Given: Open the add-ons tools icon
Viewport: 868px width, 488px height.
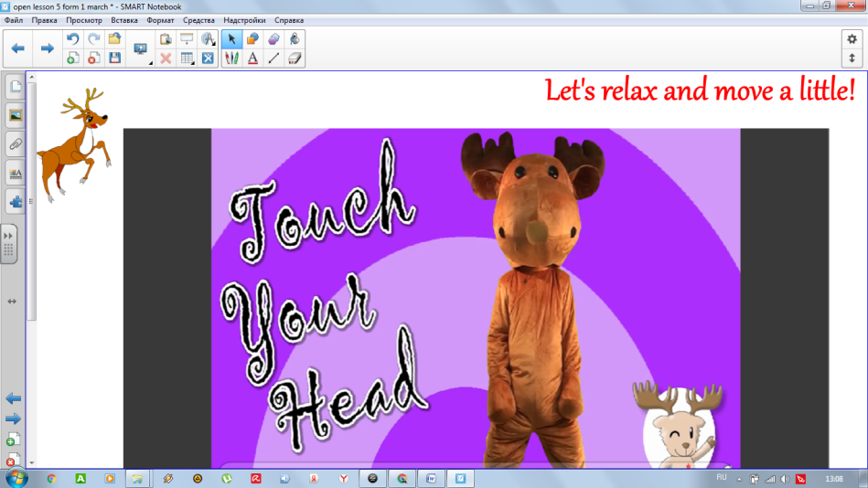Looking at the screenshot, I should [208, 58].
